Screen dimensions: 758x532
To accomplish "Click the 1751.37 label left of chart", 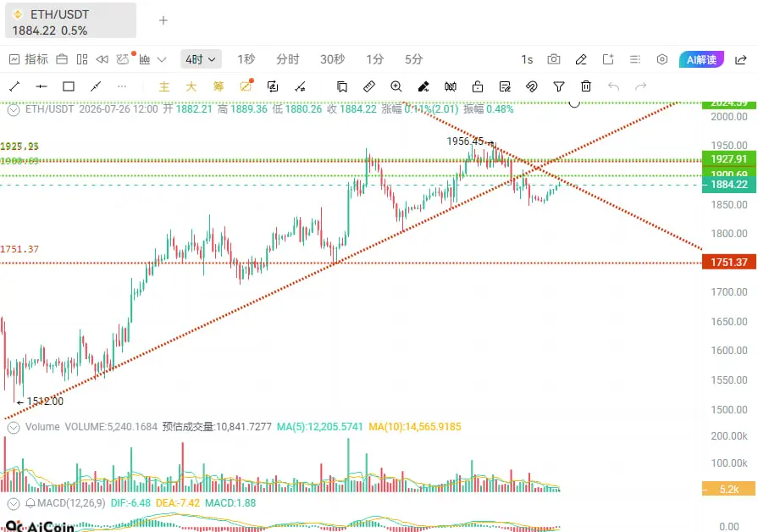I will 19,250.
